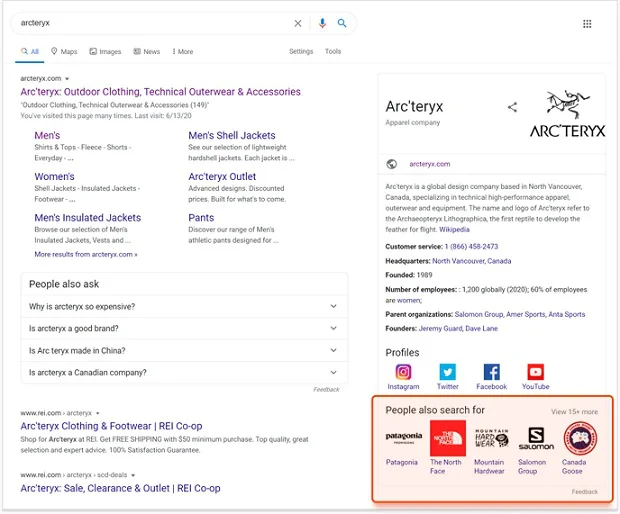Viewport: 620px width, 514px height.
Task: Open the Twitter profile icon
Action: click(x=447, y=372)
